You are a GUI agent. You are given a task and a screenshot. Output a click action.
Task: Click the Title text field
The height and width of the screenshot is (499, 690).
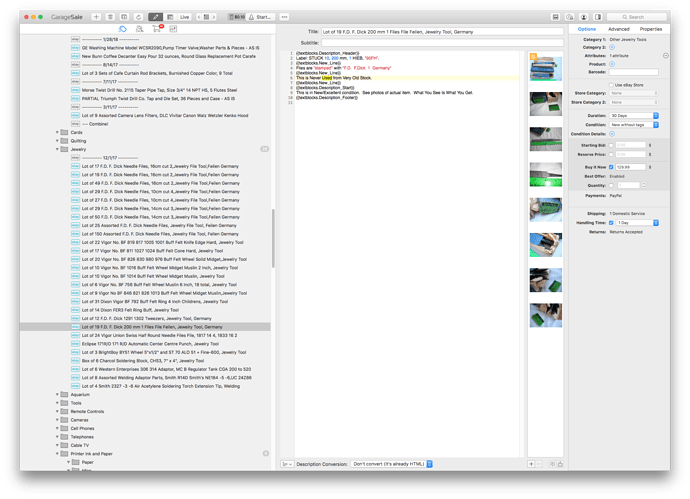click(x=442, y=32)
